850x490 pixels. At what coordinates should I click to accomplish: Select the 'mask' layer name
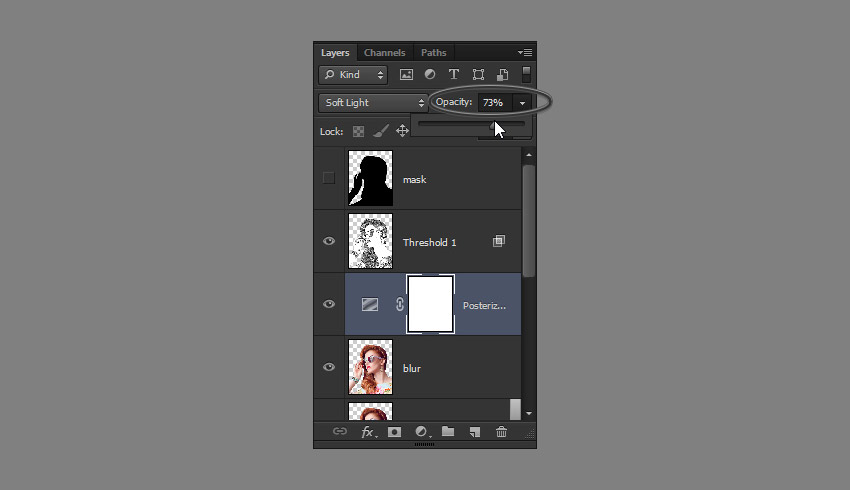[415, 179]
